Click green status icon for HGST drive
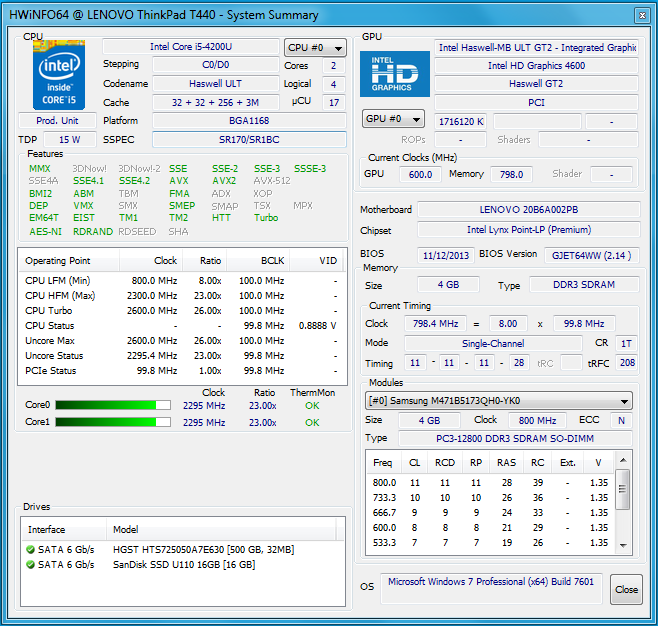The width and height of the screenshot is (658, 626). pyautogui.click(x=30, y=549)
